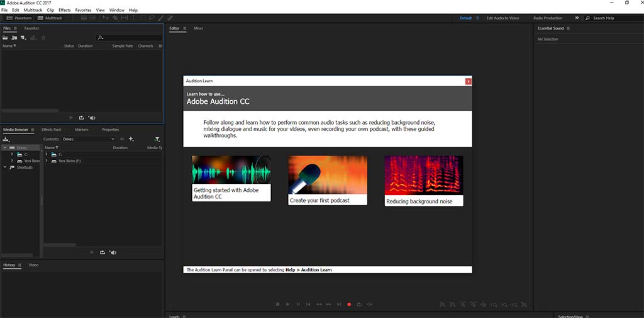Open Reducing background noise tutorial
The width and height of the screenshot is (644, 318).
[x=424, y=181]
